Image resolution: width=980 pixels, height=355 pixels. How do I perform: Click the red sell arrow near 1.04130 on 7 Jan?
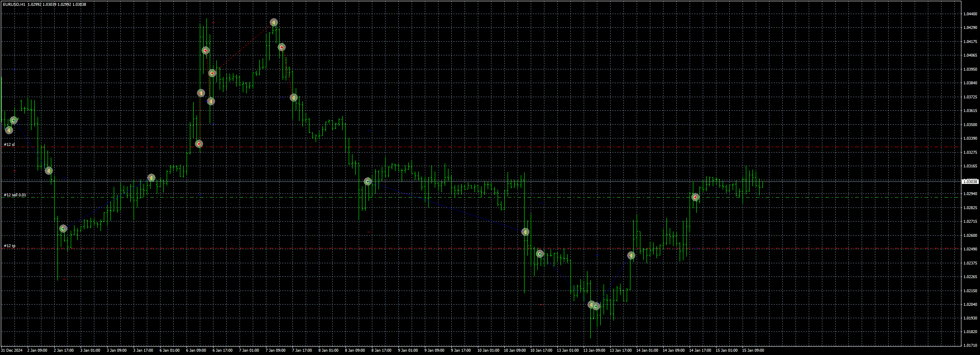[x=282, y=47]
